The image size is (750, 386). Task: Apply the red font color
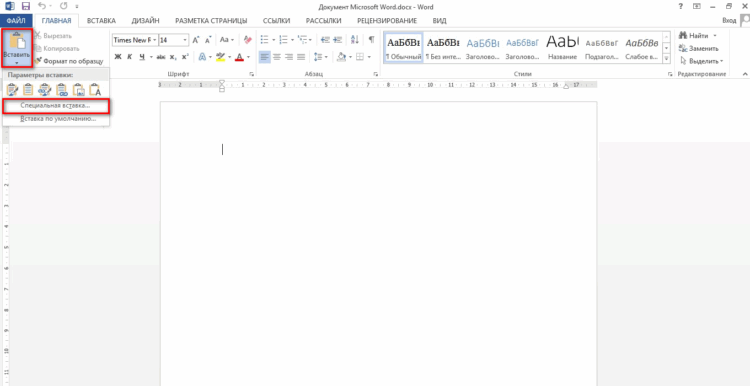pos(239,57)
